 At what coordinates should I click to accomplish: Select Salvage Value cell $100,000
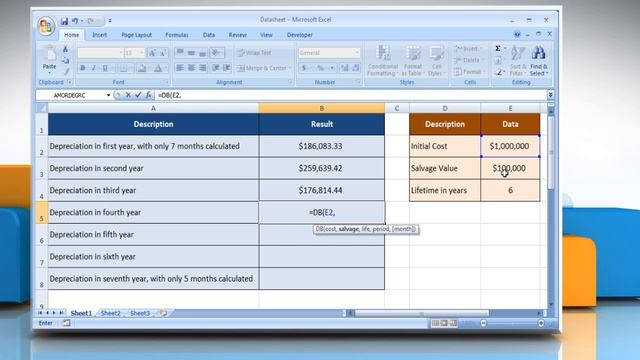pyautogui.click(x=510, y=168)
